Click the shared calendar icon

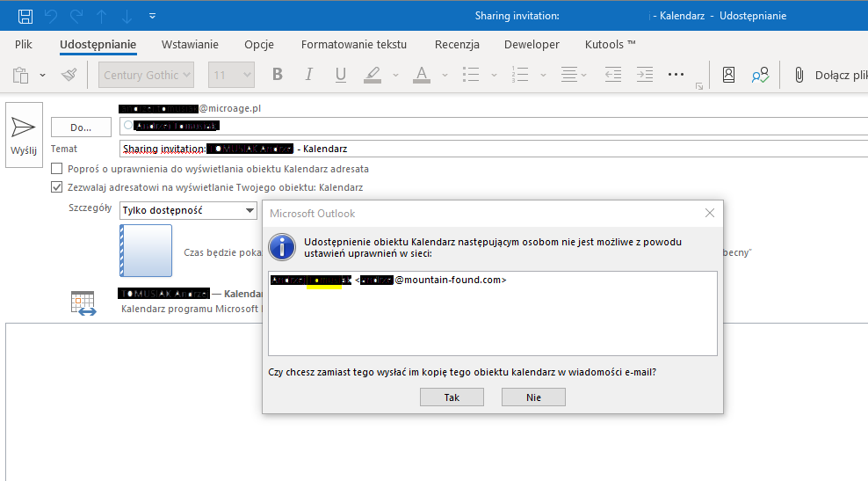click(x=83, y=303)
